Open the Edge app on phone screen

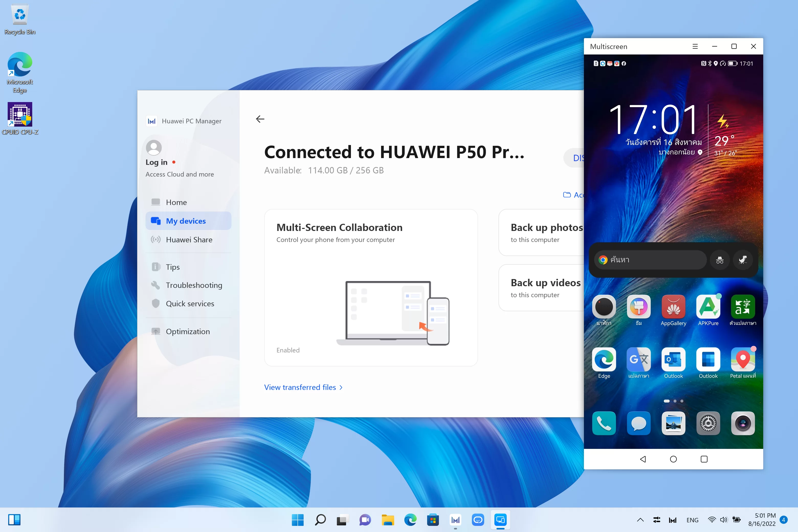(604, 363)
